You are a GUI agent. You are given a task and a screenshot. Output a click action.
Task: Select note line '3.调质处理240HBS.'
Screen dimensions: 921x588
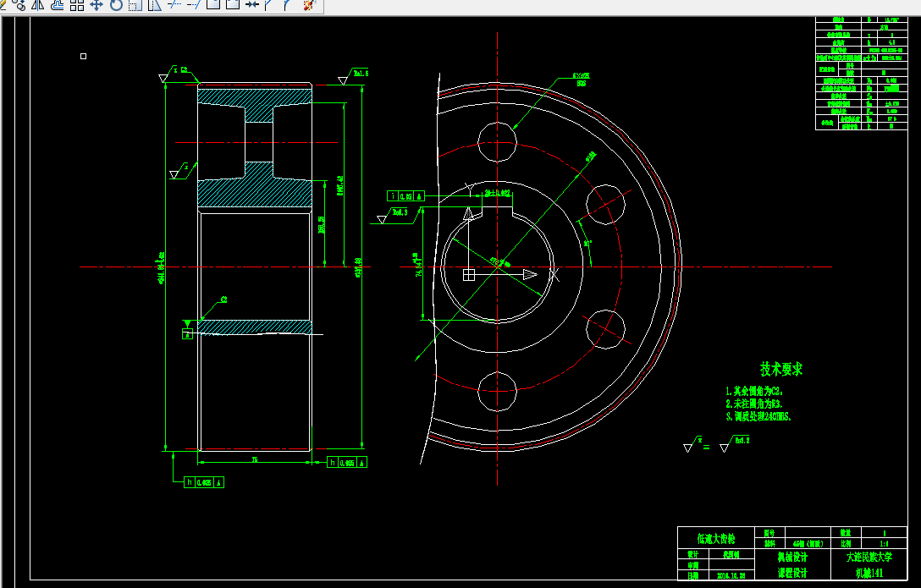tap(758, 416)
